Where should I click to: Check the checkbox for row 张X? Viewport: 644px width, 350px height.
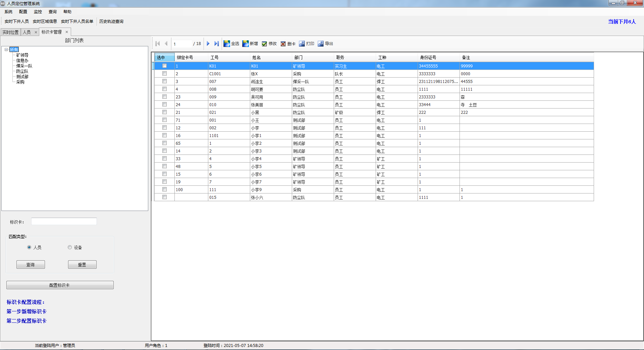[x=164, y=74]
